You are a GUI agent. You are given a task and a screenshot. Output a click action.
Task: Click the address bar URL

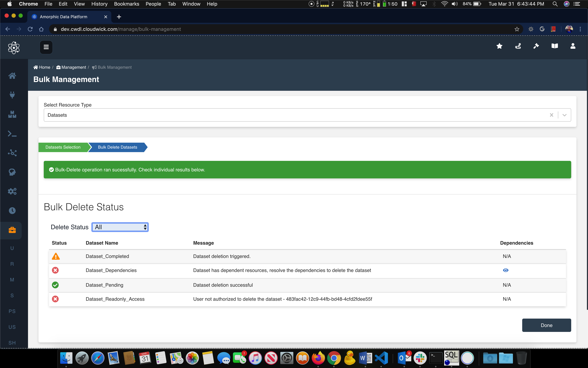(x=121, y=29)
